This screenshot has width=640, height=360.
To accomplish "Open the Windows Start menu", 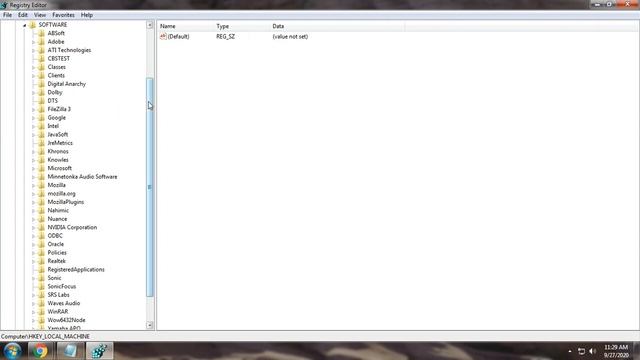I will coord(13,351).
